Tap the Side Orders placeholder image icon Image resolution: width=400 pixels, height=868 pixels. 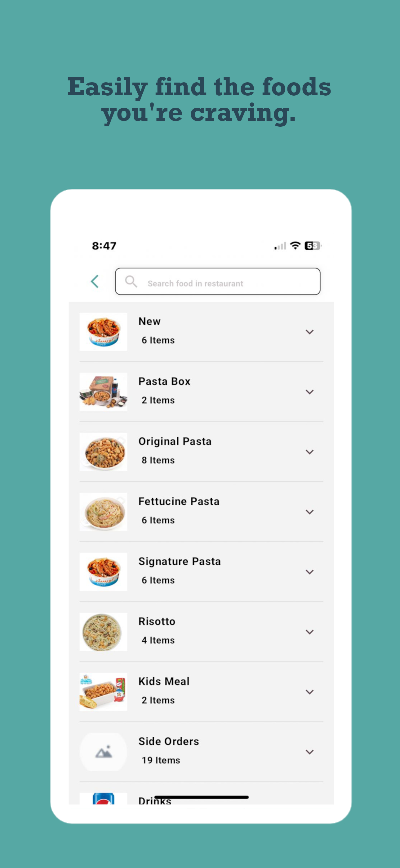click(103, 752)
